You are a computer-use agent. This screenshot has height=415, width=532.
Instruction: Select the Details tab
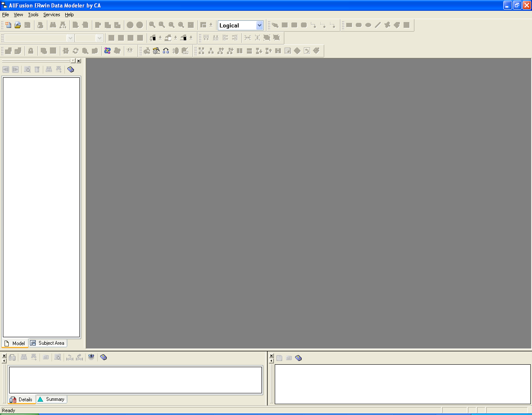pos(22,400)
